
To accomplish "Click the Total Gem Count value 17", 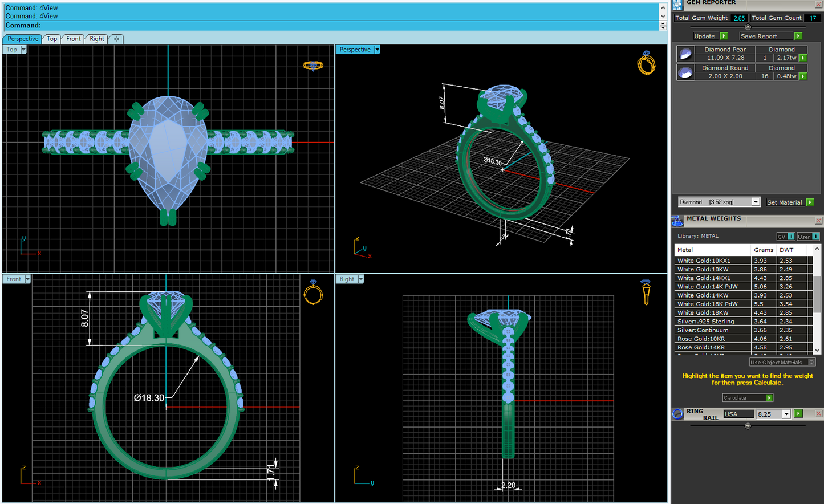I will (813, 18).
